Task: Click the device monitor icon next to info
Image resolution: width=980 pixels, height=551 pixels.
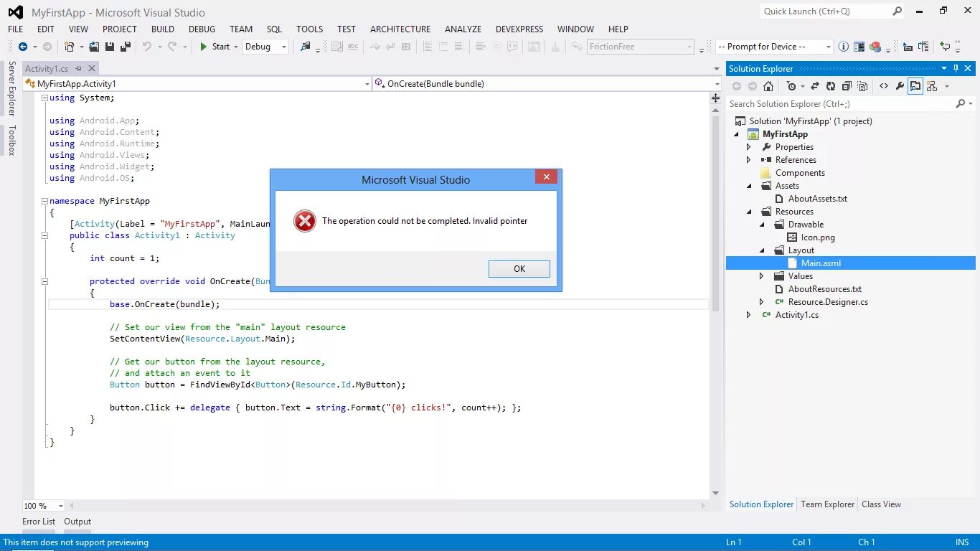Action: point(859,47)
